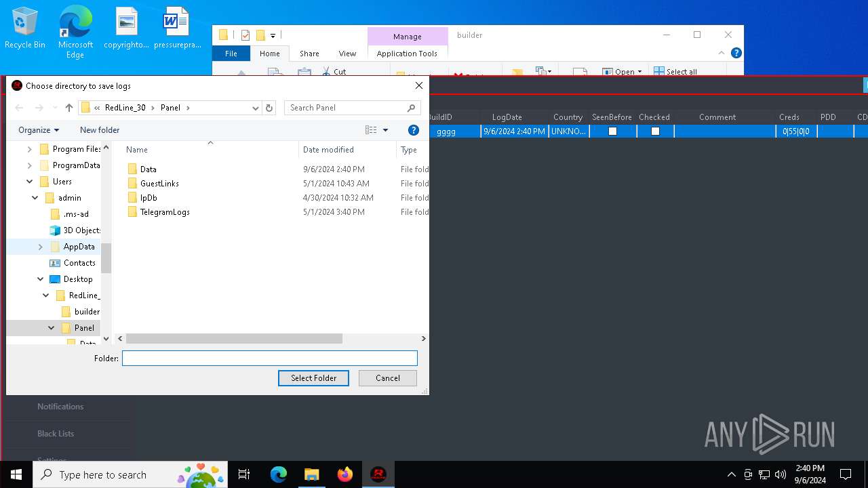The image size is (868, 488).
Task: Select the GuestLinks folder
Action: (159, 184)
